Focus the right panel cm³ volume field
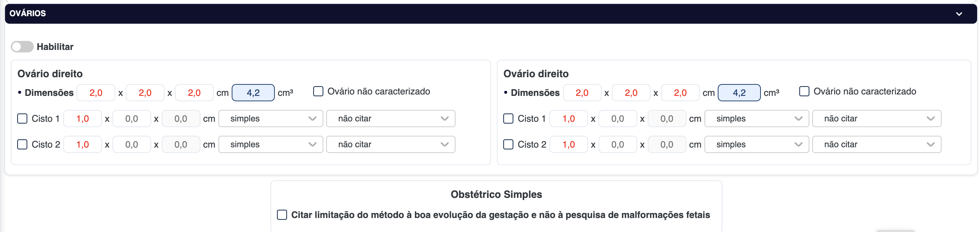980x232 pixels. coord(739,93)
